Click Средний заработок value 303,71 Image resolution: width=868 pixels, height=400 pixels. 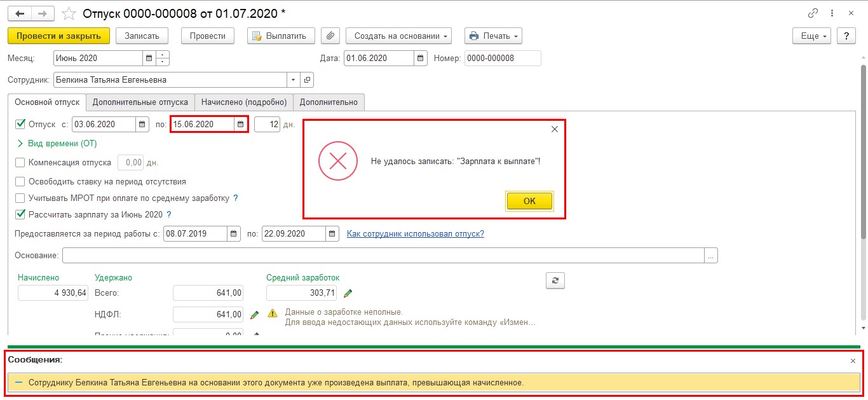(301, 293)
